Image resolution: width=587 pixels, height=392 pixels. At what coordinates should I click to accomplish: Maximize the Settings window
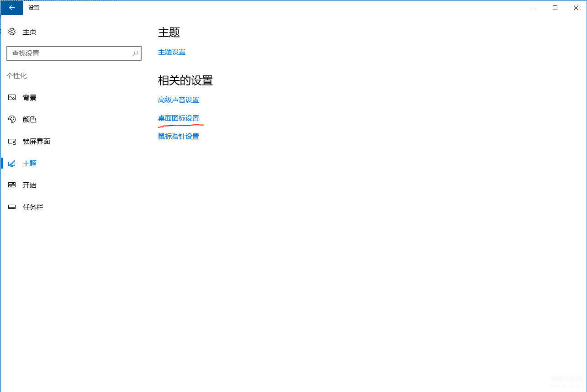tap(555, 8)
